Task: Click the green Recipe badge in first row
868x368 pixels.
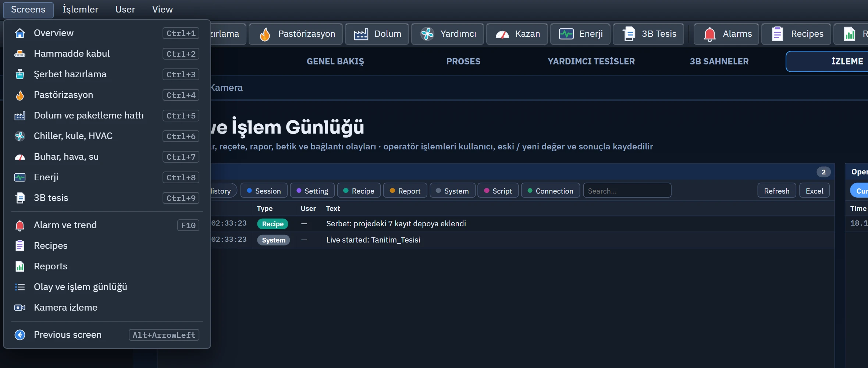Action: point(273,224)
